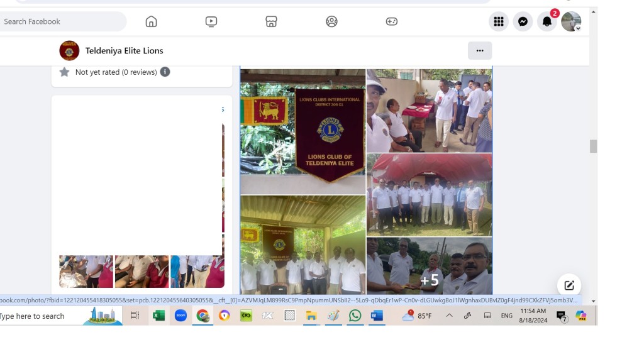The height and width of the screenshot is (364, 644).
Task: Open the Facebook menu grid icon
Action: 499,21
